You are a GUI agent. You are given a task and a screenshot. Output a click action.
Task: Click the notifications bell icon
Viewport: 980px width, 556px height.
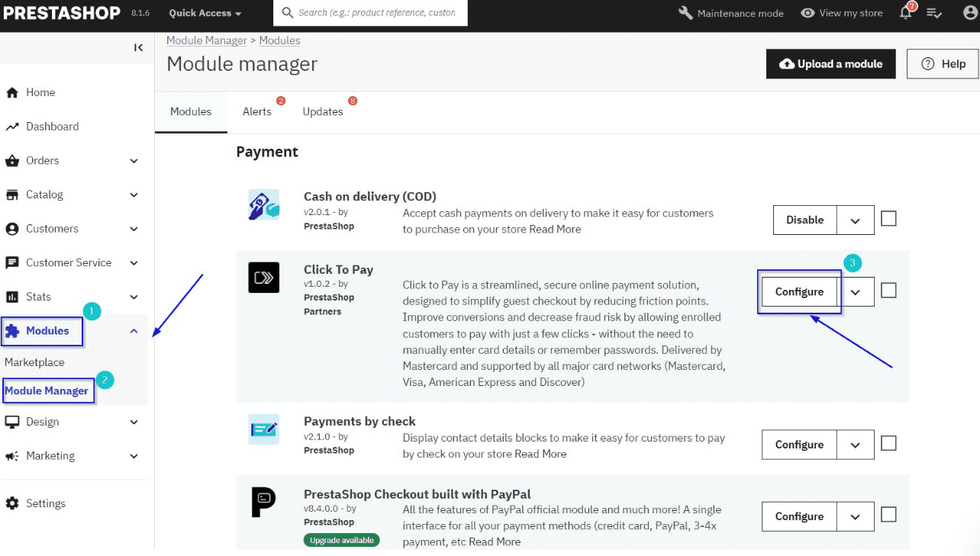pyautogui.click(x=904, y=12)
